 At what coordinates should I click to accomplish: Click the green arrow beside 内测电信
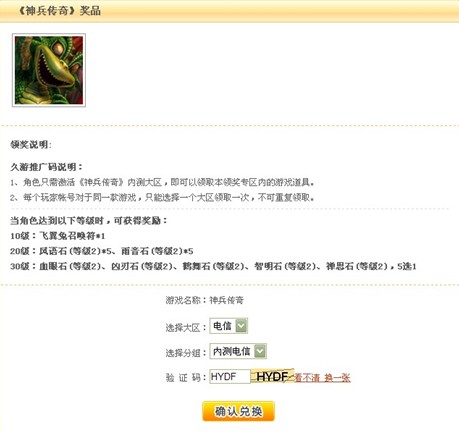260,351
